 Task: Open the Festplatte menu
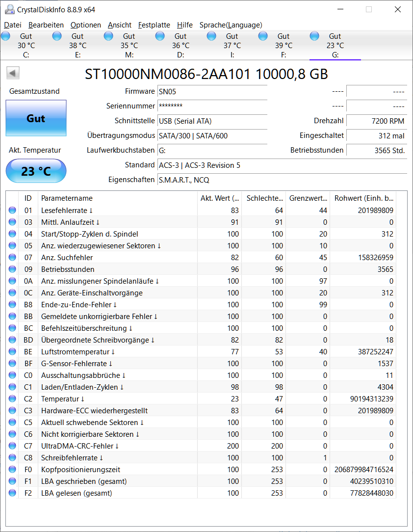click(154, 25)
